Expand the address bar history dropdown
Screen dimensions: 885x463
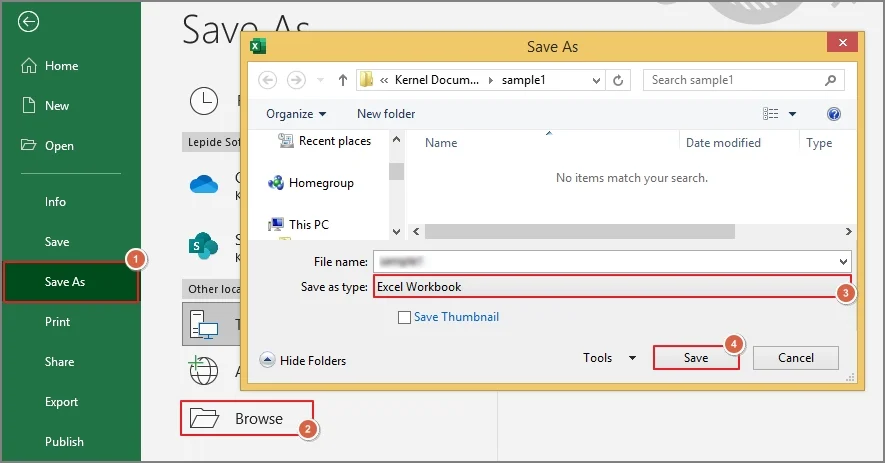(596, 81)
